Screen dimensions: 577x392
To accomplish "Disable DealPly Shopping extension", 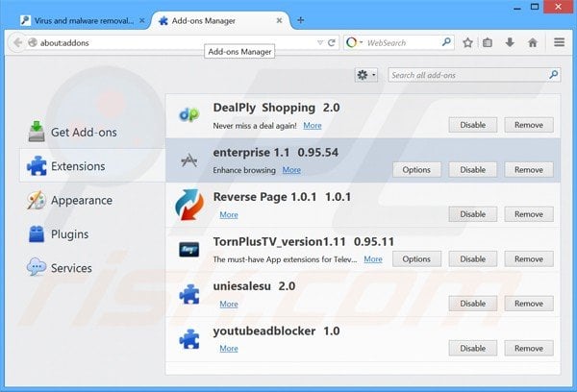I will [473, 125].
